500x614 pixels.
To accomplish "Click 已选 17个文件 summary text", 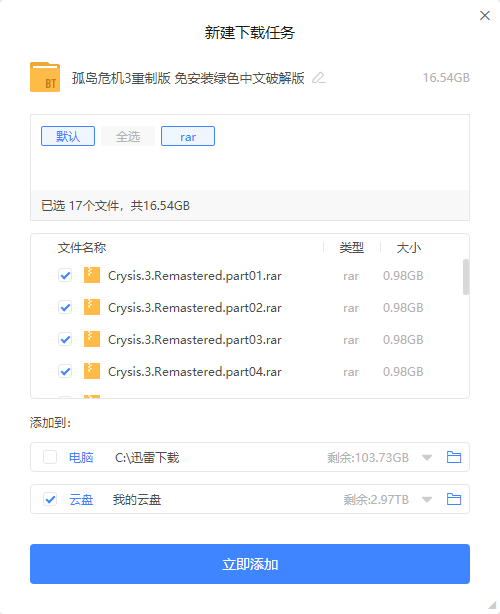I will pos(116,206).
